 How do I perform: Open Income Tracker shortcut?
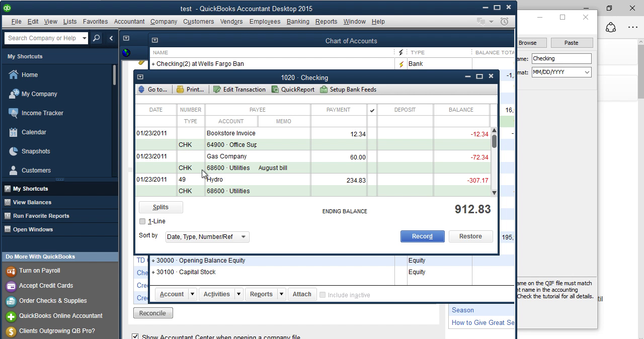click(x=42, y=113)
